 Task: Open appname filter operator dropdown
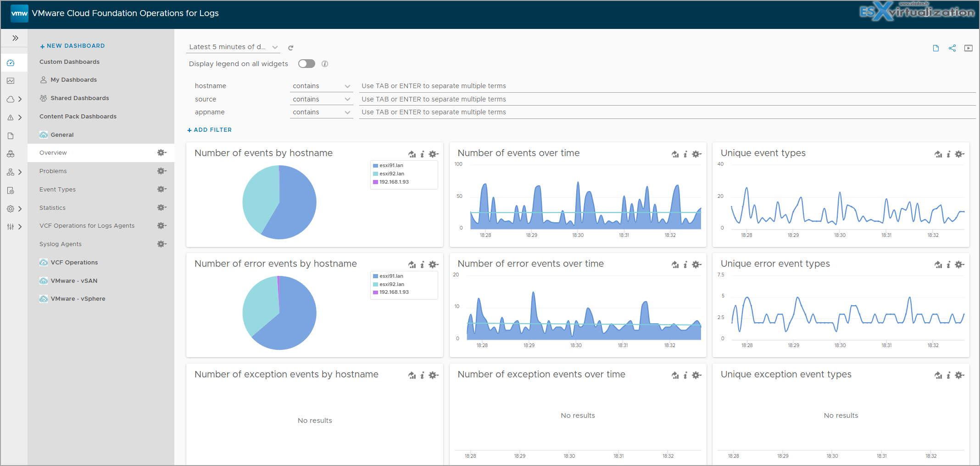321,112
